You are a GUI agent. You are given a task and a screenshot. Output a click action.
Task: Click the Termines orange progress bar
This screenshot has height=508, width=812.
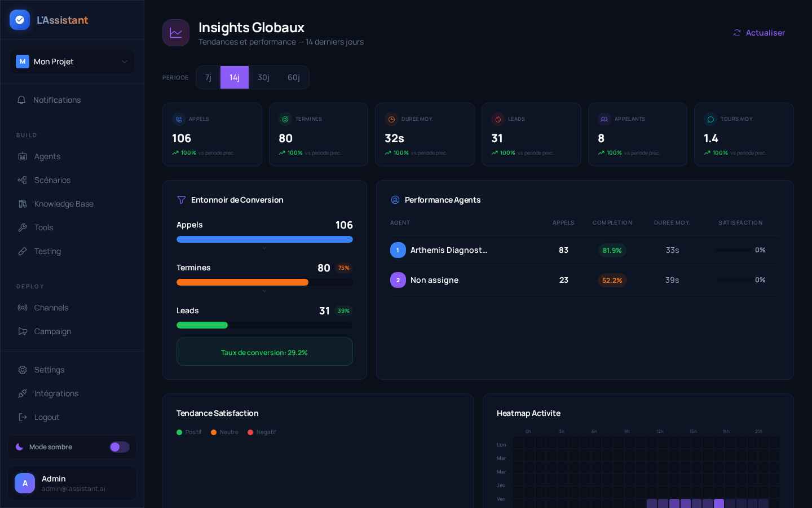click(242, 282)
